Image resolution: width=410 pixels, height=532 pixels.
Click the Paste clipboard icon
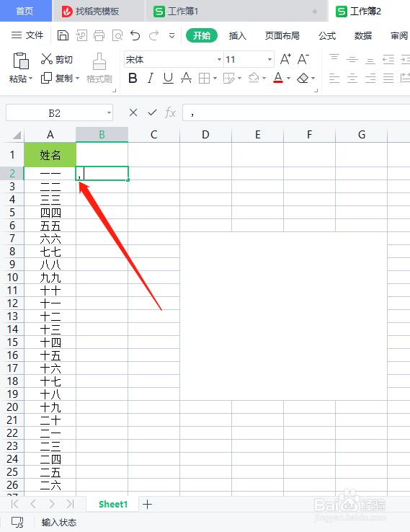21,61
